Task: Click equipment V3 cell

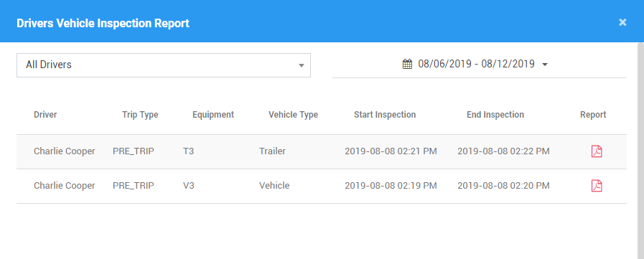Action: [189, 186]
